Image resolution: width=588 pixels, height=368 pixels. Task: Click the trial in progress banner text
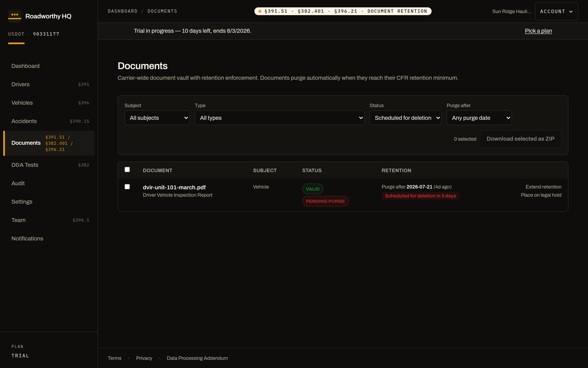click(x=193, y=31)
